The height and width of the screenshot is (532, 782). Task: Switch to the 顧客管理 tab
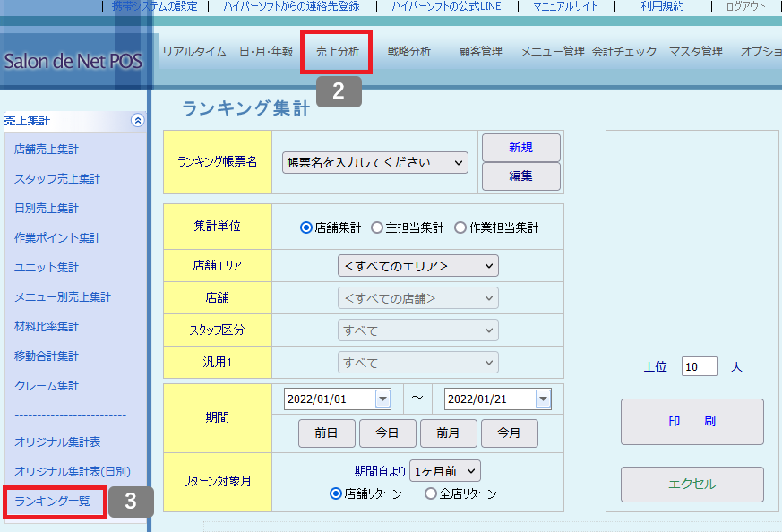tap(480, 52)
